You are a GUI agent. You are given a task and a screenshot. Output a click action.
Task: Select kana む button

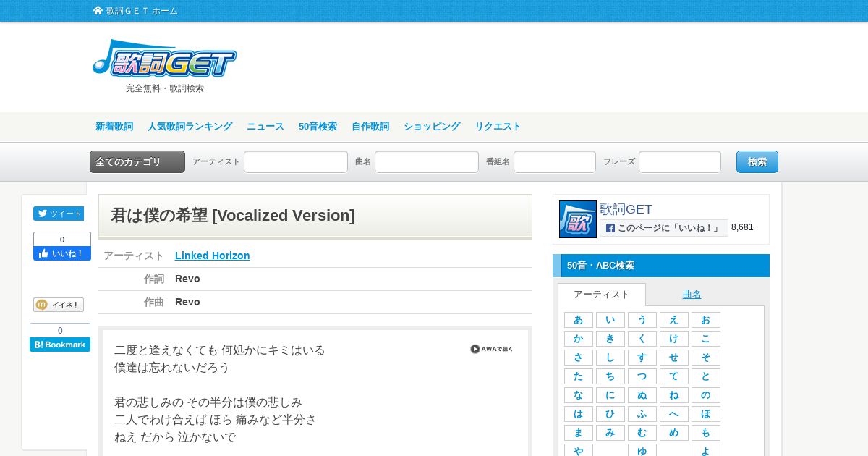pyautogui.click(x=642, y=433)
